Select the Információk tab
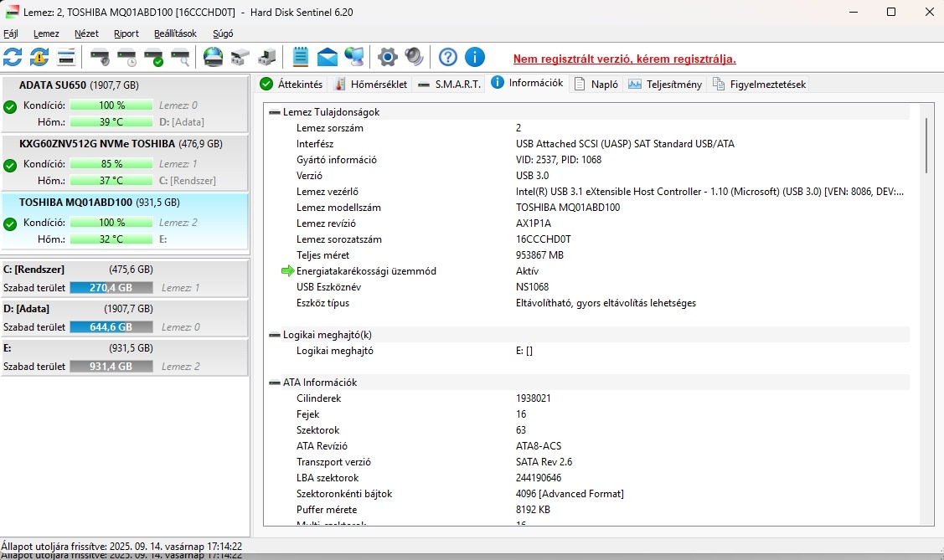The height and width of the screenshot is (560, 944). click(x=528, y=82)
